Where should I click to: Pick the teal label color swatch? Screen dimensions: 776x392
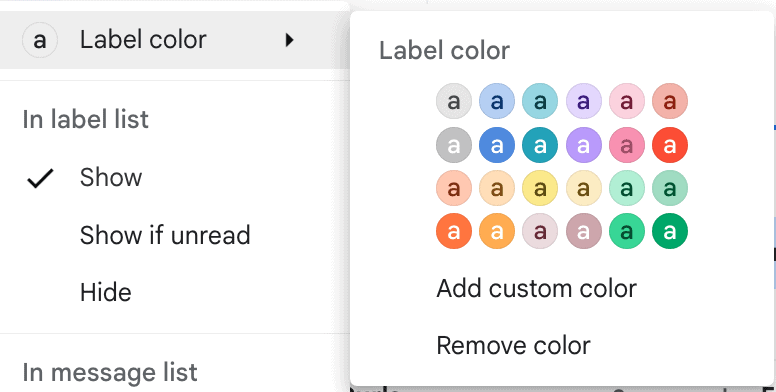point(540,145)
